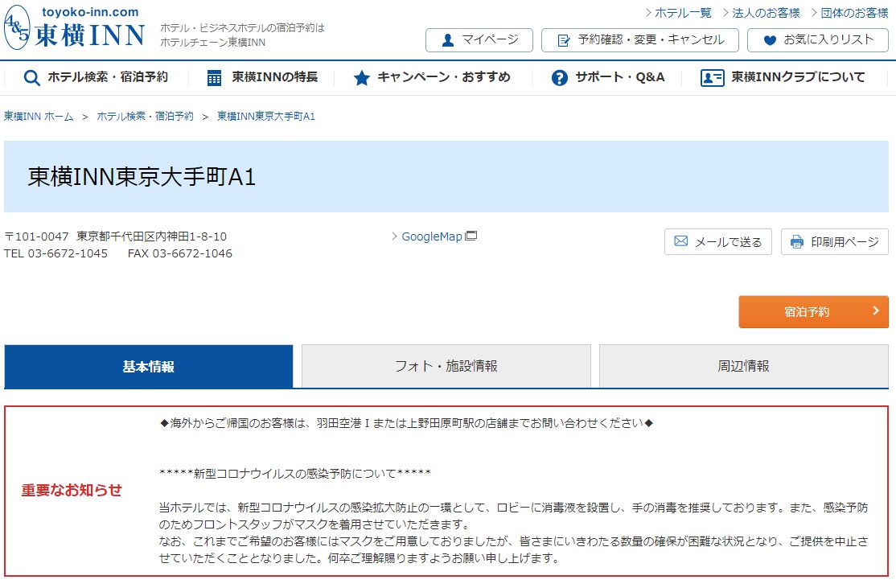The image size is (896, 588).
Task: Click the toyoko-inn.com text above the logo
Action: [x=90, y=12]
